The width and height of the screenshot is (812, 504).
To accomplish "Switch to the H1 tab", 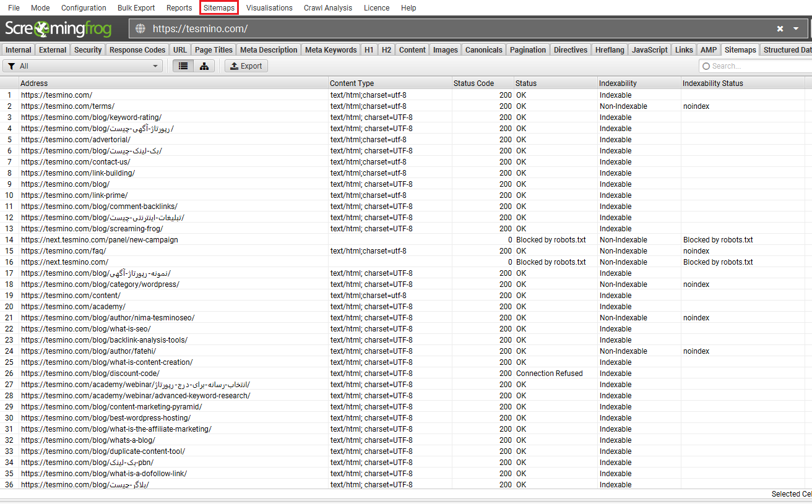I will click(x=369, y=50).
